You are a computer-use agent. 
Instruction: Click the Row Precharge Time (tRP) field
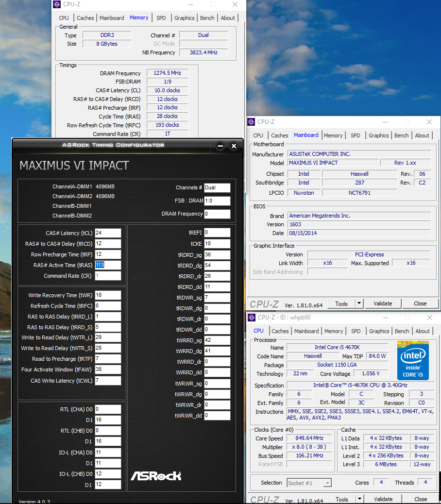[108, 254]
